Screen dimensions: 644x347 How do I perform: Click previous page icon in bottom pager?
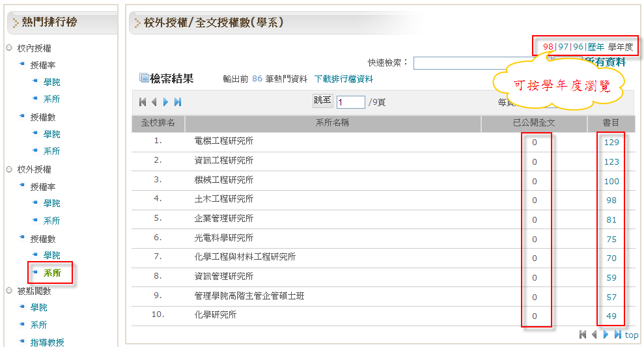(594, 335)
